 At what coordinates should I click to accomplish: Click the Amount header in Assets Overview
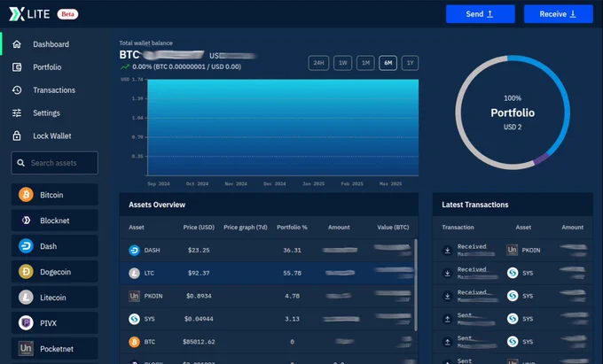point(339,228)
